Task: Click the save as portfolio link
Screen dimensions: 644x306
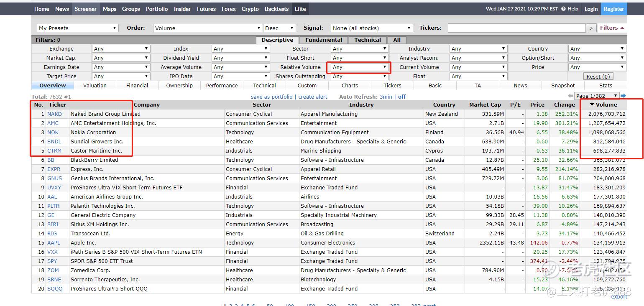Action: tap(272, 97)
